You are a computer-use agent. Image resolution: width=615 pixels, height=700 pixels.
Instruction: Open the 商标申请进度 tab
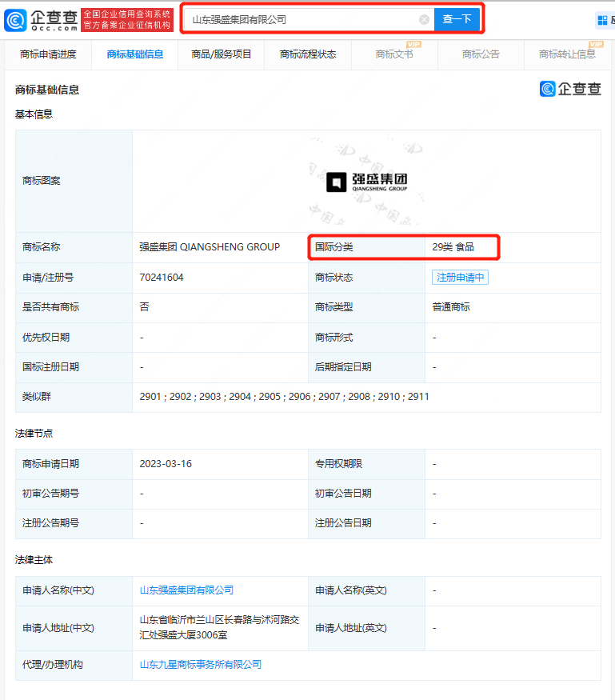click(48, 54)
